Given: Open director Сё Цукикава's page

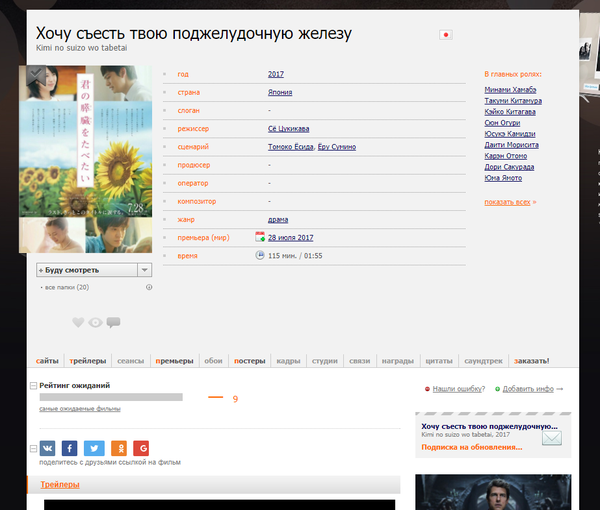Looking at the screenshot, I should click(x=289, y=128).
